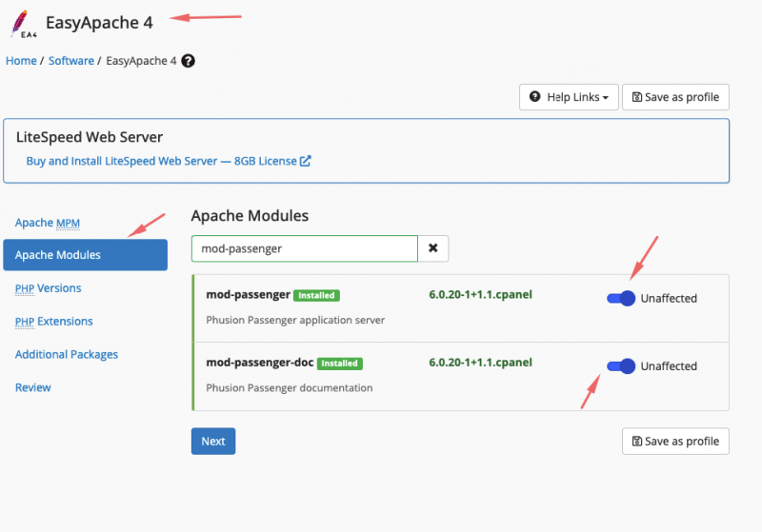Click Installed badge next to mod-passenger
Image resolution: width=762 pixels, height=532 pixels.
(x=316, y=295)
